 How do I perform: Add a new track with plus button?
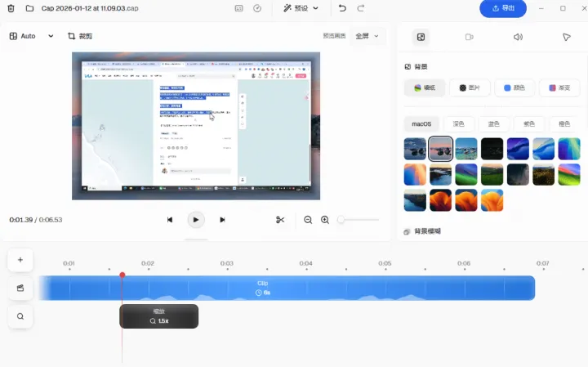click(x=20, y=260)
